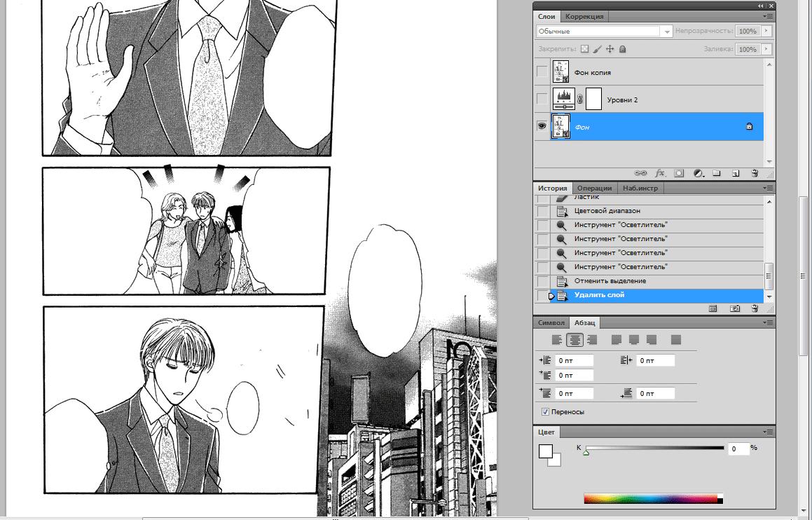Viewport: 812px width, 520px height.
Task: Create new adjustment layer via half-circle icon
Action: 699,174
